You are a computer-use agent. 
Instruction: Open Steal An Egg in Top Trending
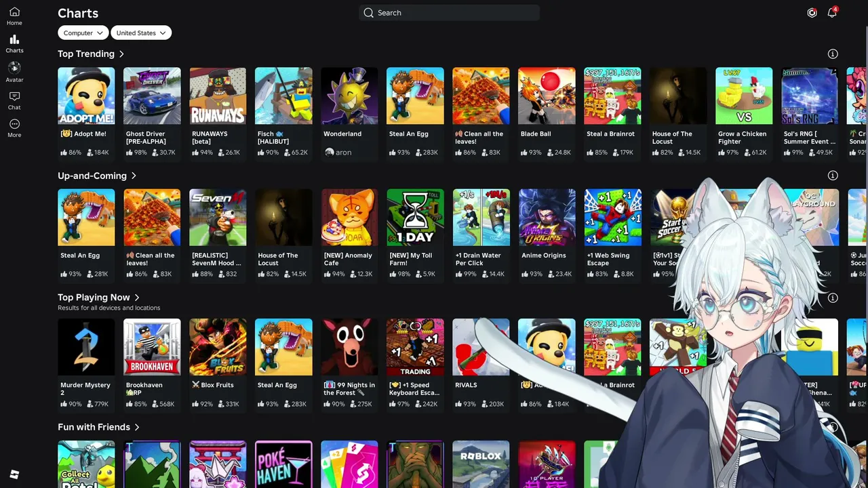tap(415, 96)
